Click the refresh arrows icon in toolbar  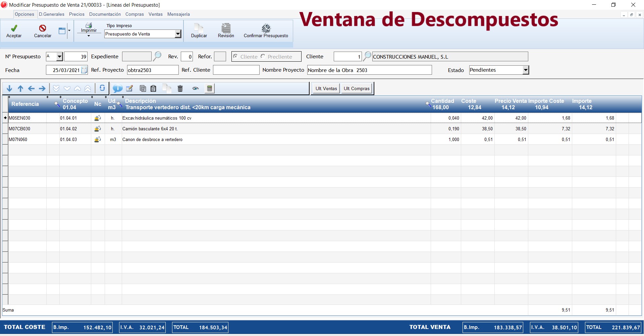(x=102, y=88)
